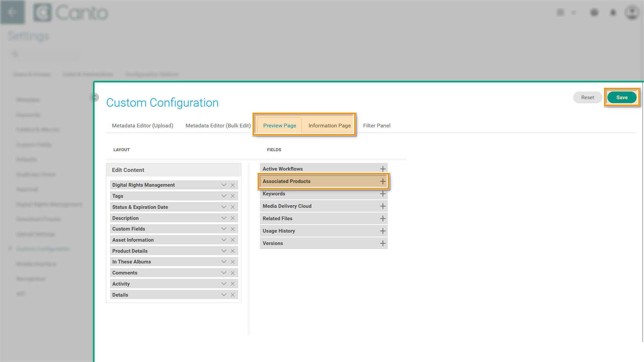Add Media Delivery Cloud to layout
Screen dimensions: 644x362
coord(383,206)
